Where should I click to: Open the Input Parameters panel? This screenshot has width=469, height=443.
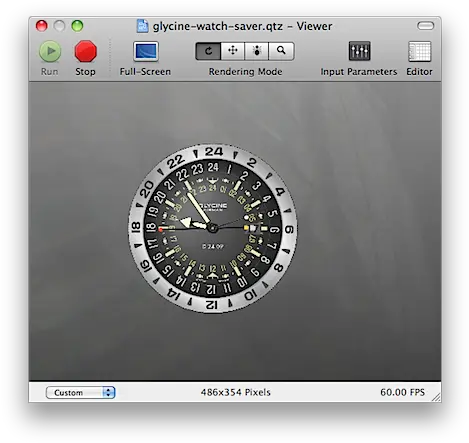[x=359, y=51]
